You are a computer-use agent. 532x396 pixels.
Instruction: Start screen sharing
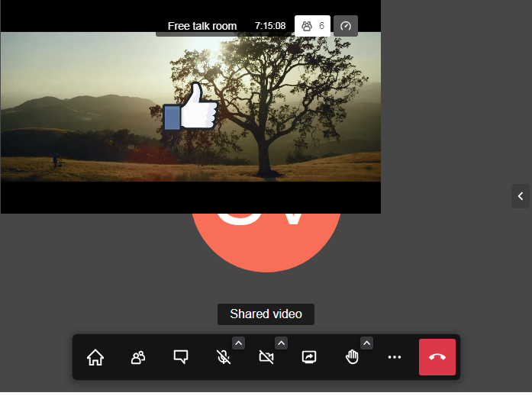309,357
